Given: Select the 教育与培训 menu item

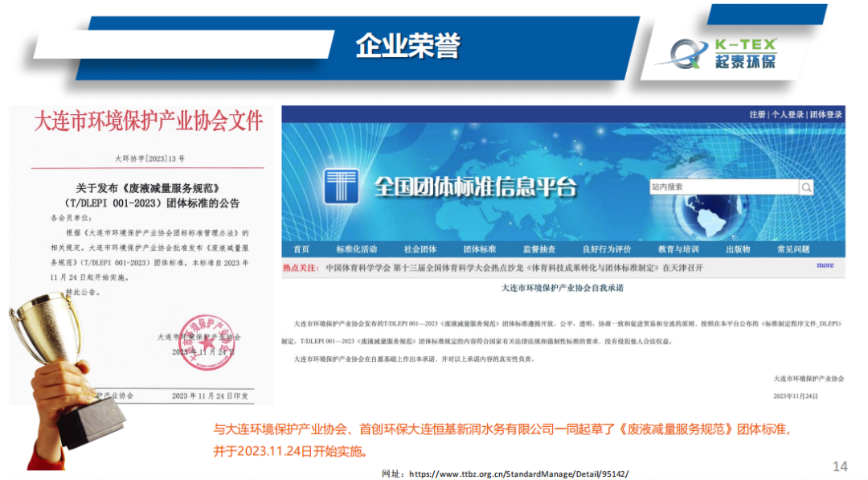Looking at the screenshot, I should point(680,248).
